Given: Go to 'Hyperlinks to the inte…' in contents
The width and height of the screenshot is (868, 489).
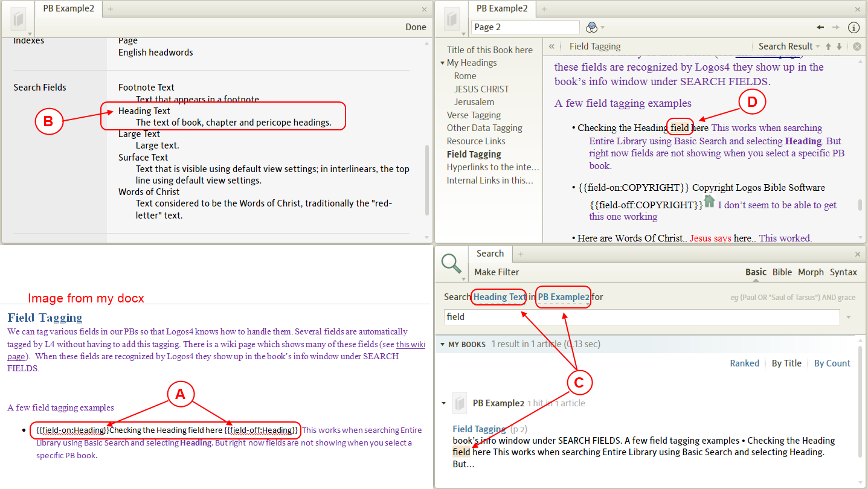Looking at the screenshot, I should pos(492,167).
